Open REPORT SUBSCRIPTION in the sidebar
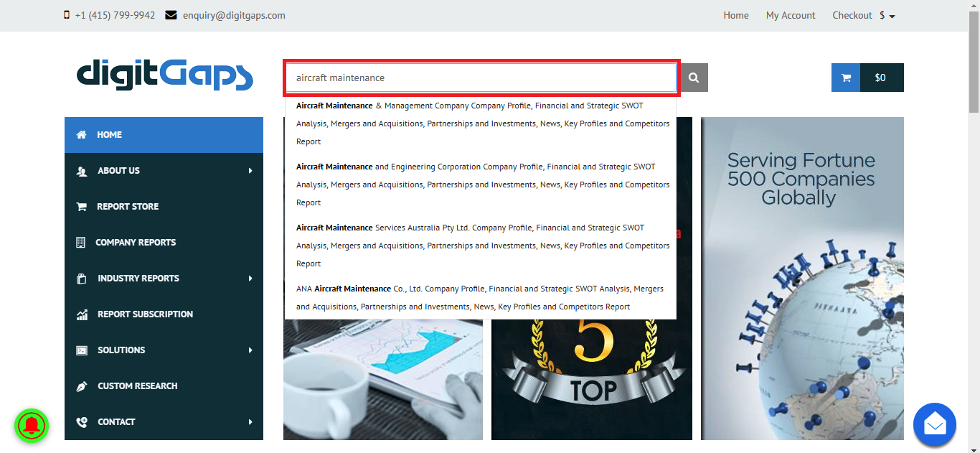The image size is (980, 453). pyautogui.click(x=164, y=314)
